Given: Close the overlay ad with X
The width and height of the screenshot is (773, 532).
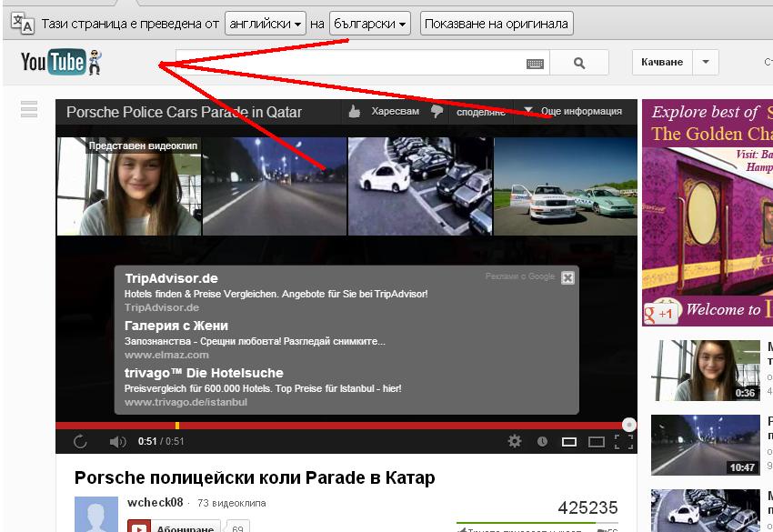Looking at the screenshot, I should click(x=567, y=277).
